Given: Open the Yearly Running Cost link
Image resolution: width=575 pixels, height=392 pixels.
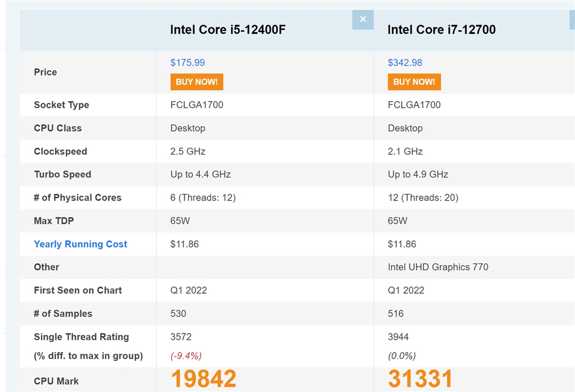Looking at the screenshot, I should pyautogui.click(x=80, y=244).
